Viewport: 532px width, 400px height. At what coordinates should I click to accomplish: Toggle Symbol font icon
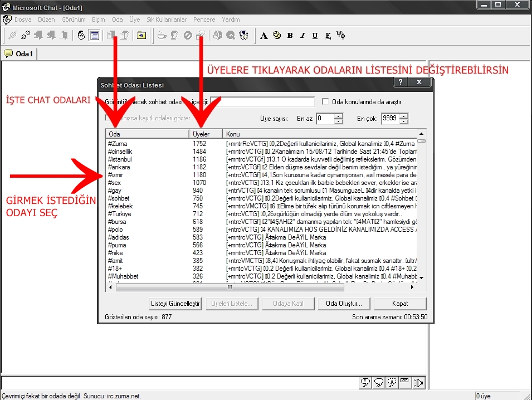click(341, 36)
